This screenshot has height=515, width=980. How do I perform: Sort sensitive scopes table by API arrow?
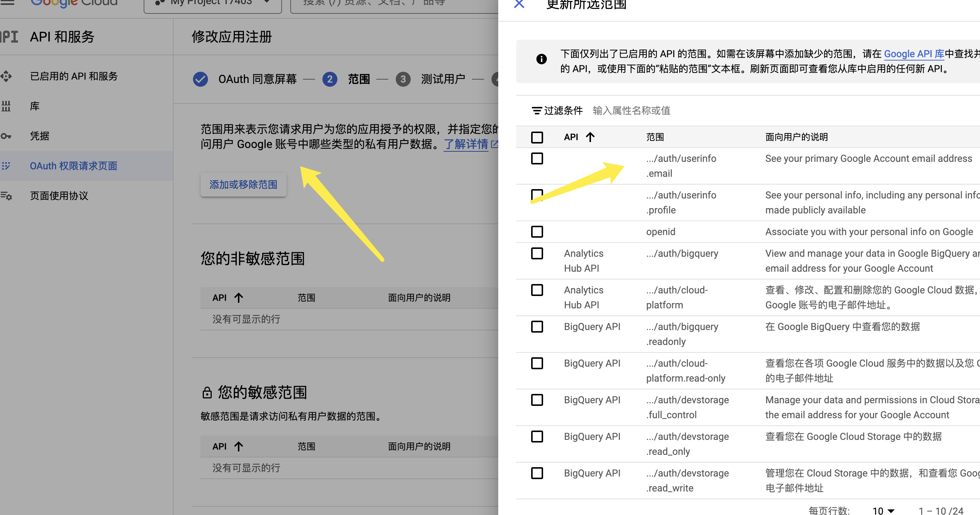coord(239,446)
